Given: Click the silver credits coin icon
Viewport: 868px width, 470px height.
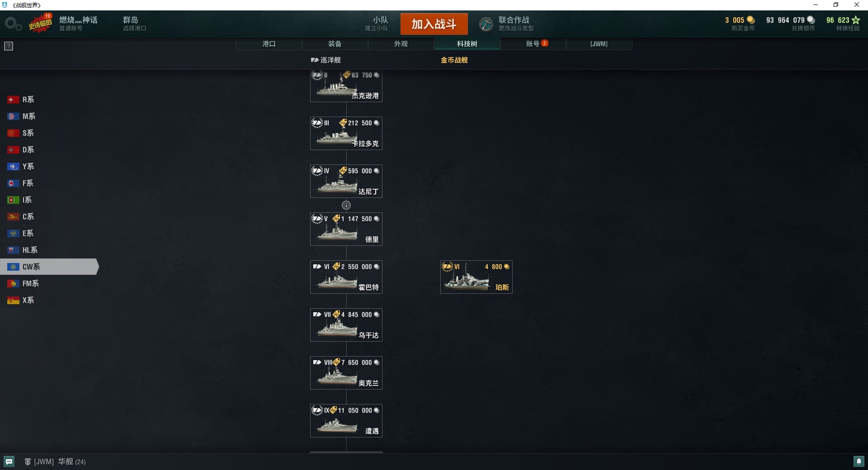Looking at the screenshot, I should click(811, 20).
